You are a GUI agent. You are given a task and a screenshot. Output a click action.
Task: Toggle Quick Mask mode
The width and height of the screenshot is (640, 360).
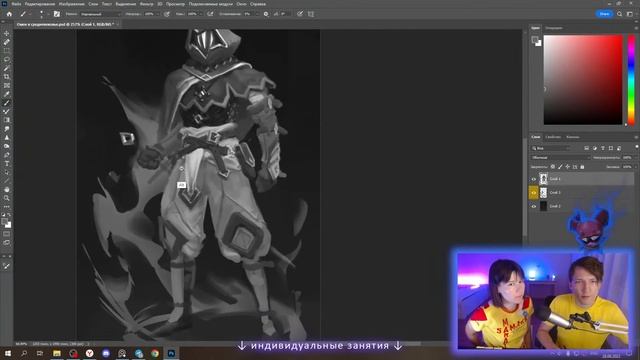pos(7,234)
